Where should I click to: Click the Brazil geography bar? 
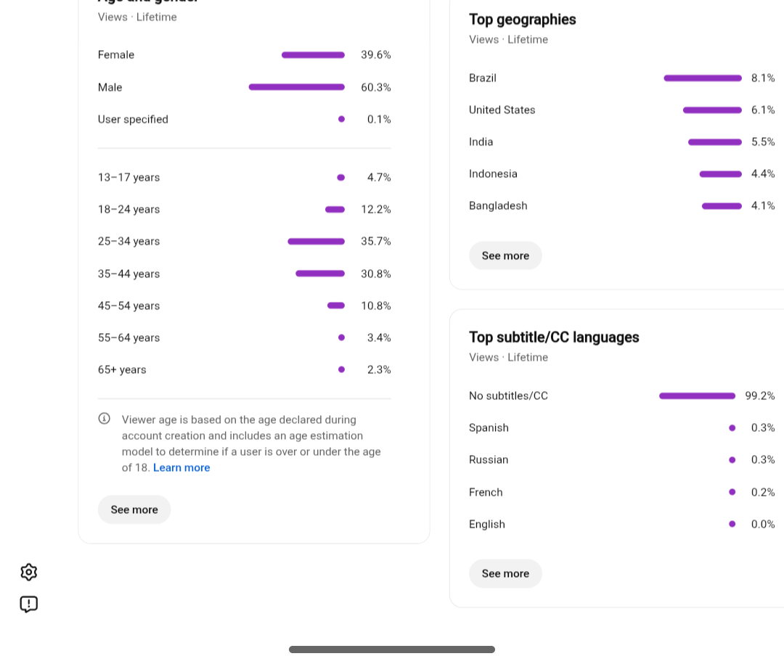coord(703,78)
